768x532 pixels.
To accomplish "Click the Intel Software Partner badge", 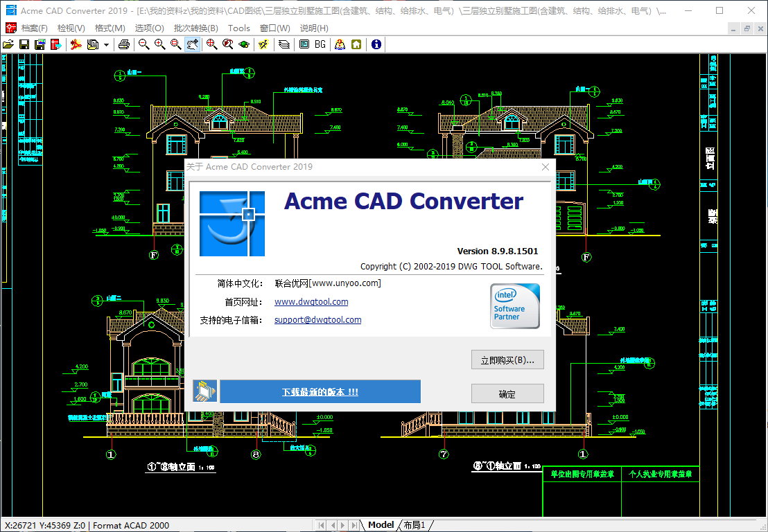I will [515, 306].
